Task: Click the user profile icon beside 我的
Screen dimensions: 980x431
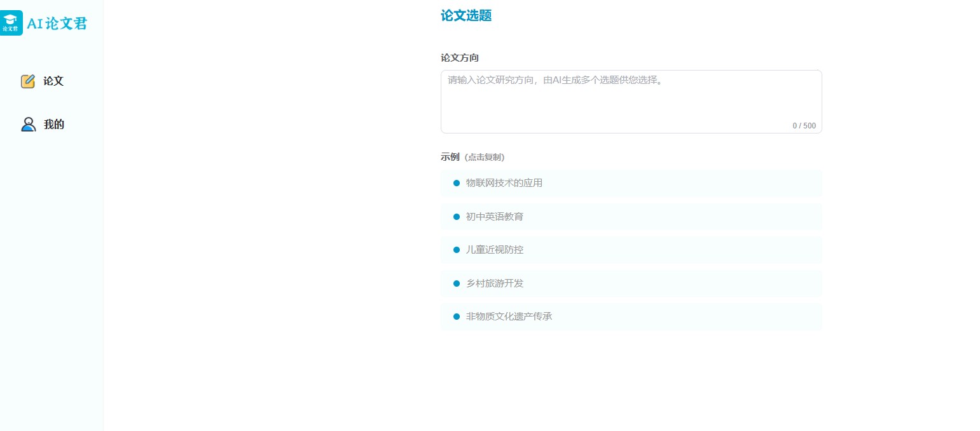Action: (28, 125)
